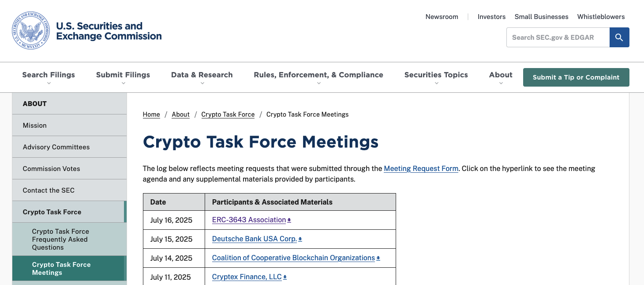
Task: Open the Cryptex Finance, LLC link
Action: coord(247,277)
